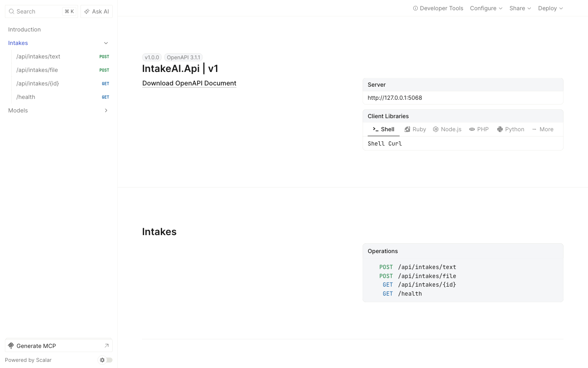This screenshot has height=368, width=588.
Task: Select the Ruby client library tab
Action: 415,129
